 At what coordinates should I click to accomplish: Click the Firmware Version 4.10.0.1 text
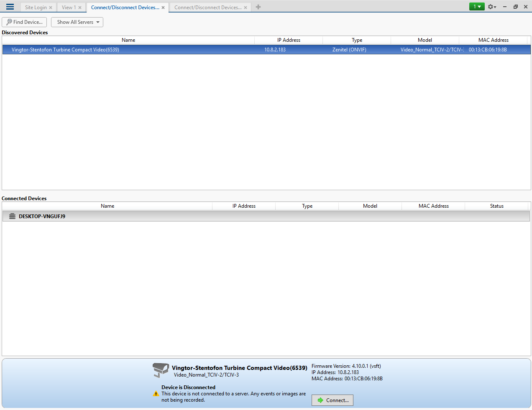pos(346,366)
